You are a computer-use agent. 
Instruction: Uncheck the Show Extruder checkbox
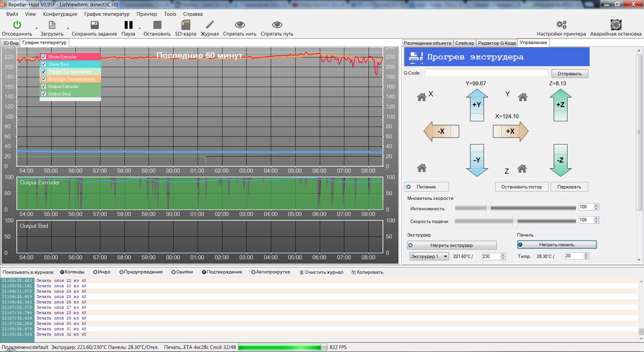[x=44, y=57]
